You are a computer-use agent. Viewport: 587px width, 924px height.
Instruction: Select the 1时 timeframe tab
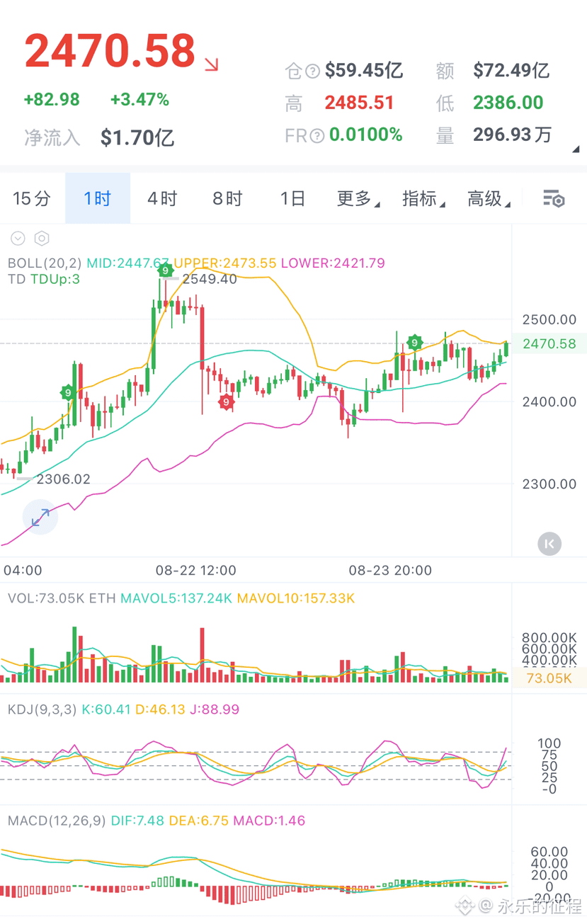coord(98,199)
